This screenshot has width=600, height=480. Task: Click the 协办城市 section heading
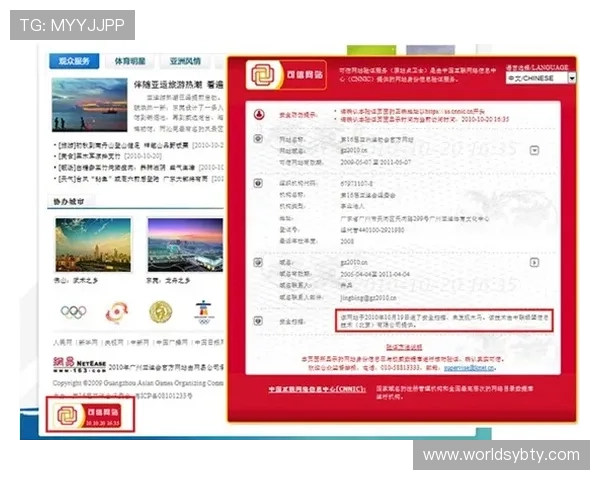tap(68, 201)
